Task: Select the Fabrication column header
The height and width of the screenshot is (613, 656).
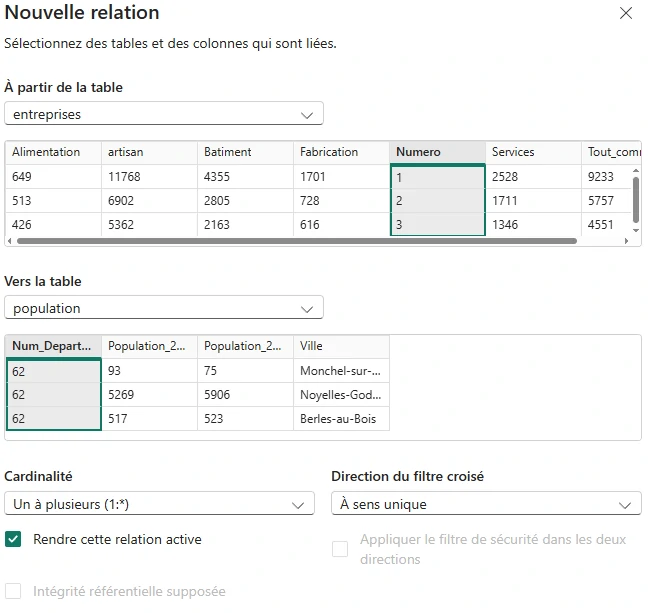Action: click(x=341, y=152)
